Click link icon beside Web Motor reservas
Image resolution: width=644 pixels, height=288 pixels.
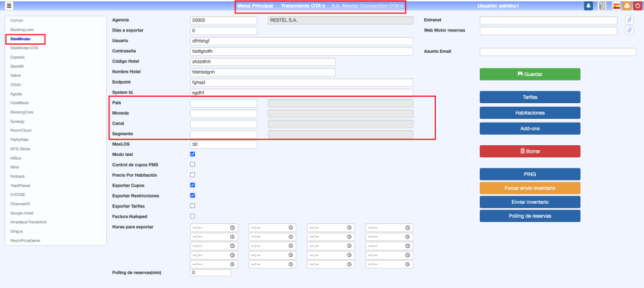629,30
